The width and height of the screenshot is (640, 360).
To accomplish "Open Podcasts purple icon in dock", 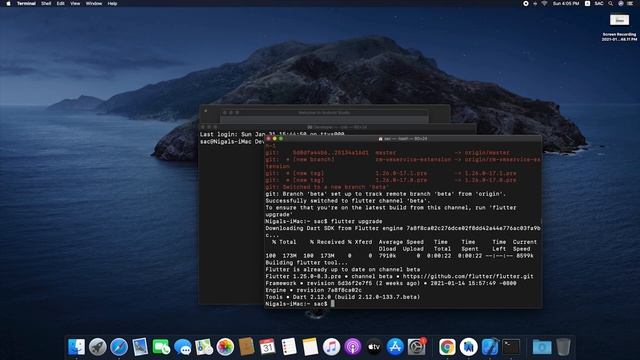I will pyautogui.click(x=352, y=347).
